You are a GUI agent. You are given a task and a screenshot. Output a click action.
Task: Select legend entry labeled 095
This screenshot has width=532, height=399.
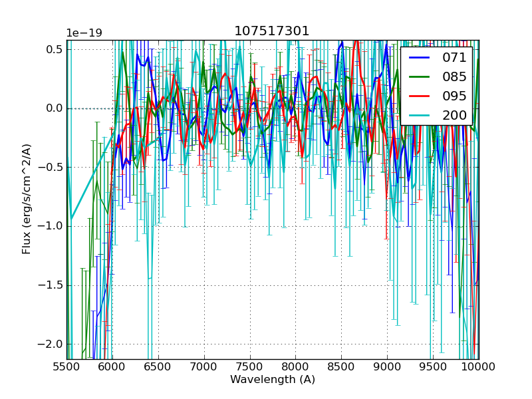(x=454, y=96)
